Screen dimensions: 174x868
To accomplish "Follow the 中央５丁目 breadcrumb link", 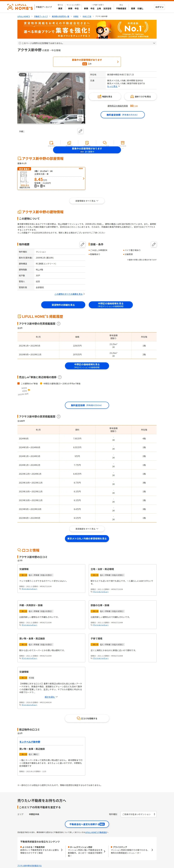I will click(x=87, y=16).
